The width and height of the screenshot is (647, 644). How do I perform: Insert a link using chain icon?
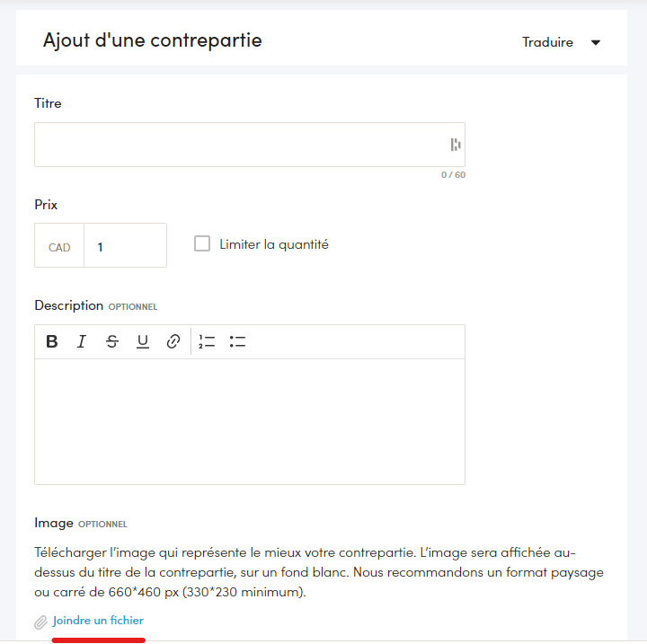click(x=173, y=341)
